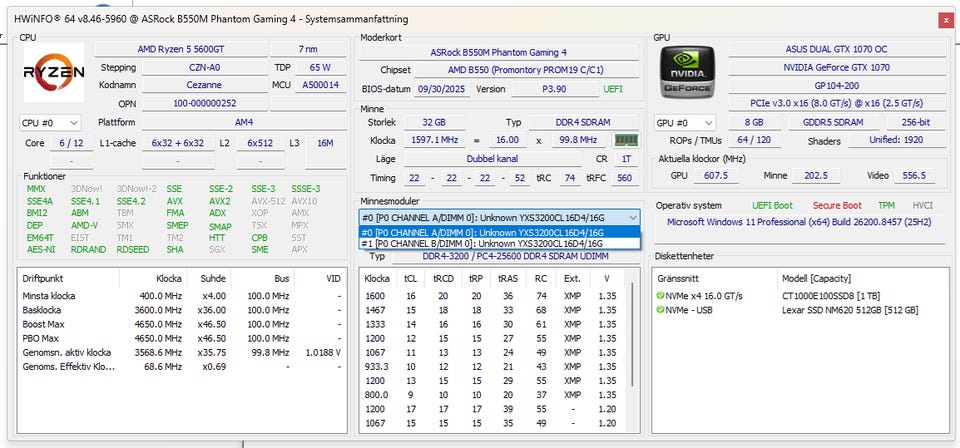The height and width of the screenshot is (448, 960).
Task: Click the 99.8 MHz memory base clock
Action: click(x=579, y=140)
